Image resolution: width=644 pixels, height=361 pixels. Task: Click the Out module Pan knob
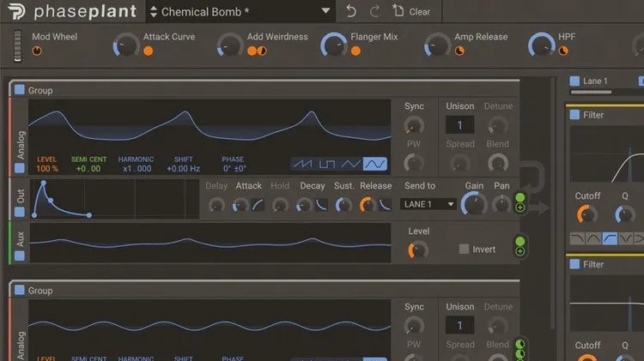(501, 204)
